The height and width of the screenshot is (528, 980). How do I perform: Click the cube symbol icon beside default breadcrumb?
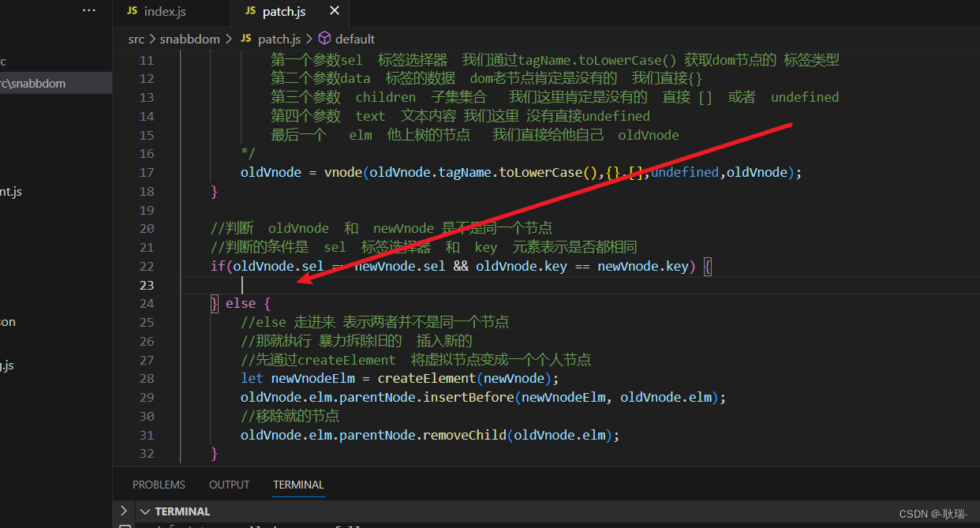(x=324, y=38)
